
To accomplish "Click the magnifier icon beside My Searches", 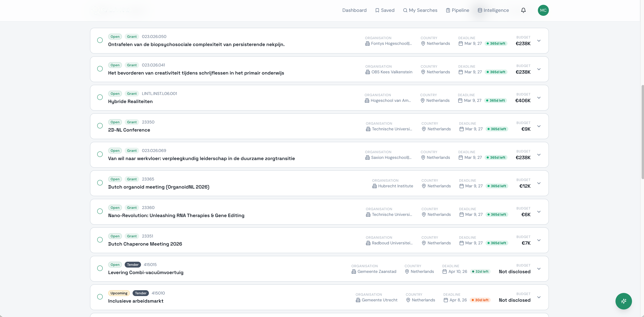I will [405, 10].
